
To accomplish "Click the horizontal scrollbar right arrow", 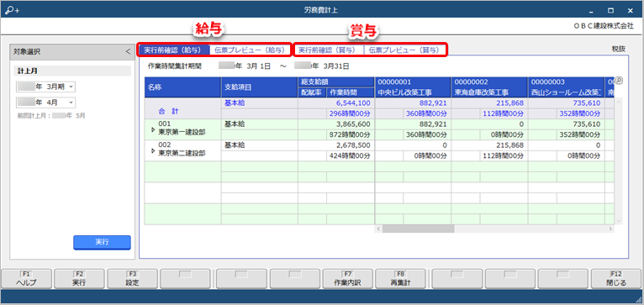I will pyautogui.click(x=610, y=229).
